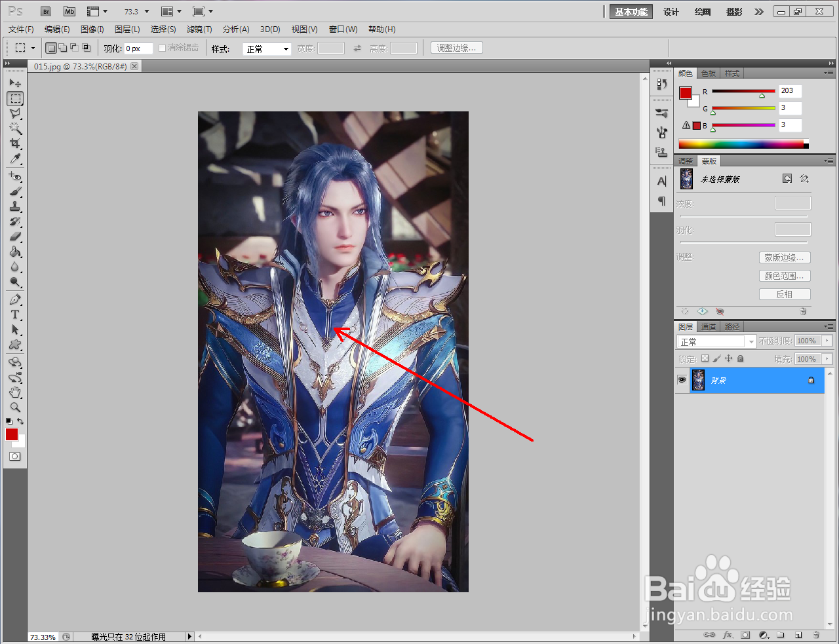839x644 pixels.
Task: Select the Hand tool
Action: click(x=15, y=392)
